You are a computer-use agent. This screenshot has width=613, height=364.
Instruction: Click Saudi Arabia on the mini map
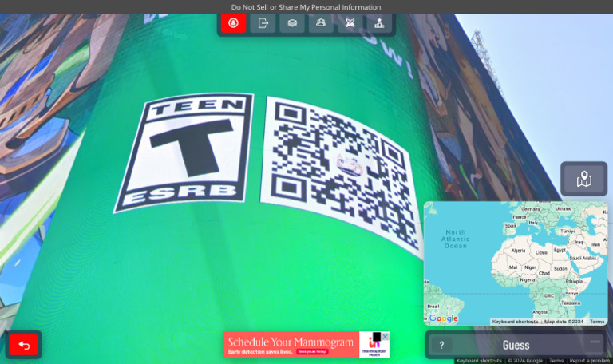(583, 258)
